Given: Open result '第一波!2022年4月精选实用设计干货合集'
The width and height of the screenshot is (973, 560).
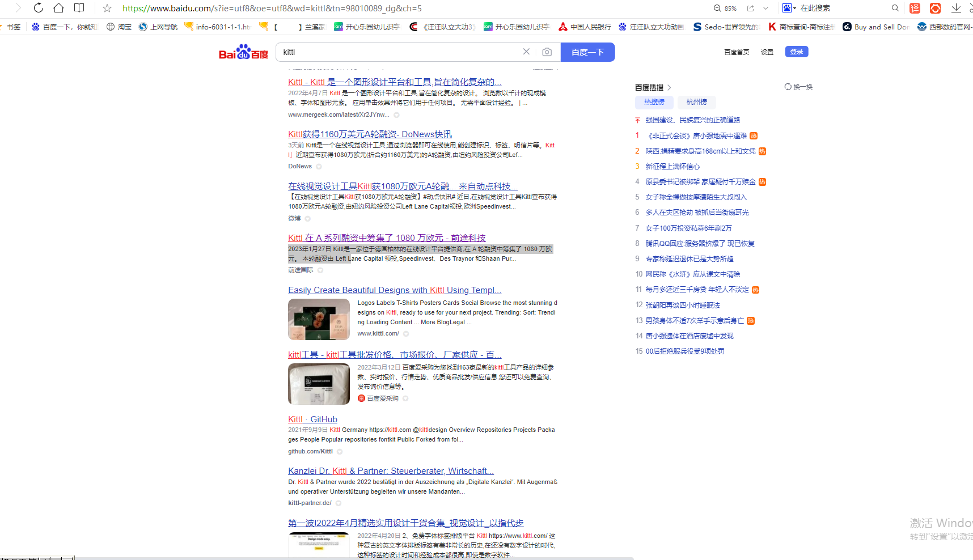Looking at the screenshot, I should 405,523.
